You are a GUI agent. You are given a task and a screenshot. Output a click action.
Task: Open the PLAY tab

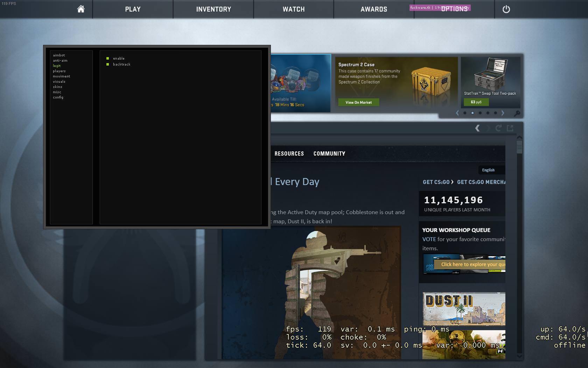click(x=133, y=9)
